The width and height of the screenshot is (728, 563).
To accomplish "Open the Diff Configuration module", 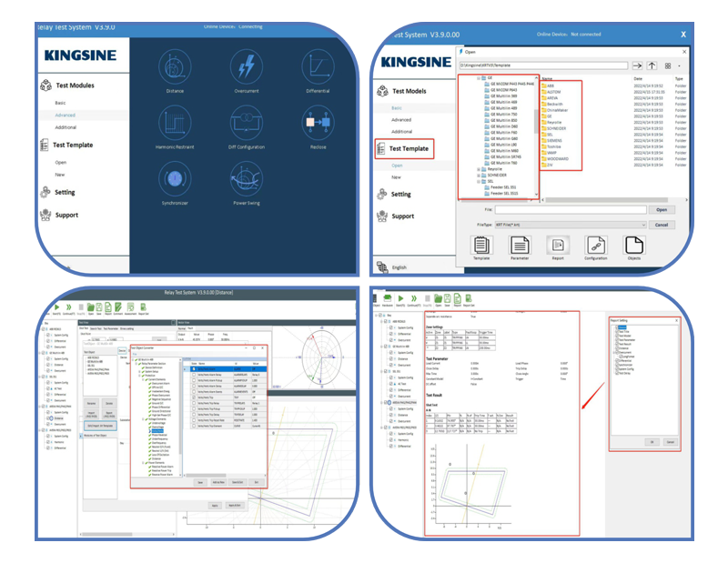I will [x=247, y=123].
